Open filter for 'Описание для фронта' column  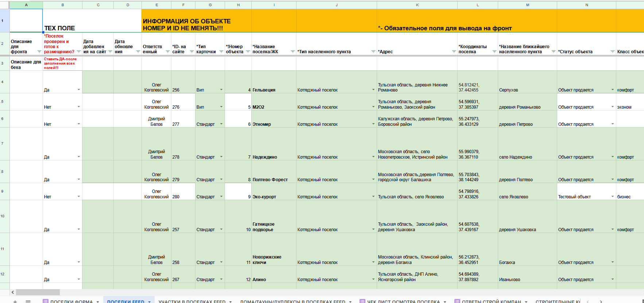coord(39,52)
